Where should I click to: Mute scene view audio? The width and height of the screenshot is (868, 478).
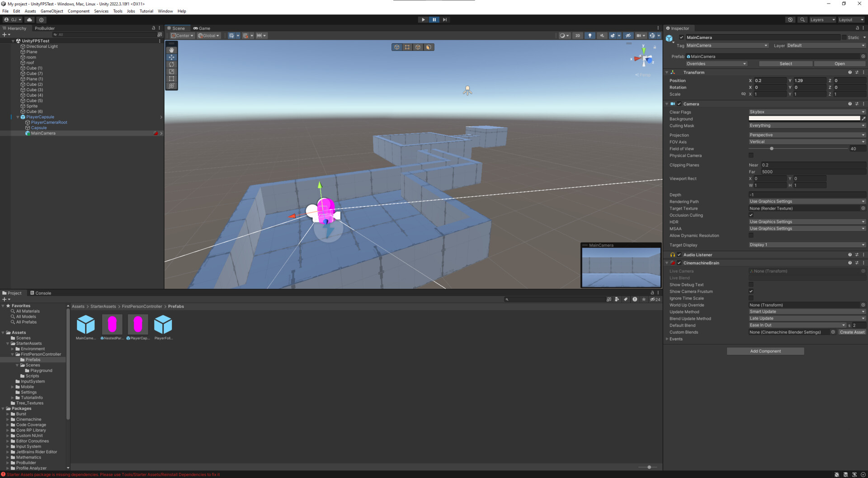pos(602,35)
